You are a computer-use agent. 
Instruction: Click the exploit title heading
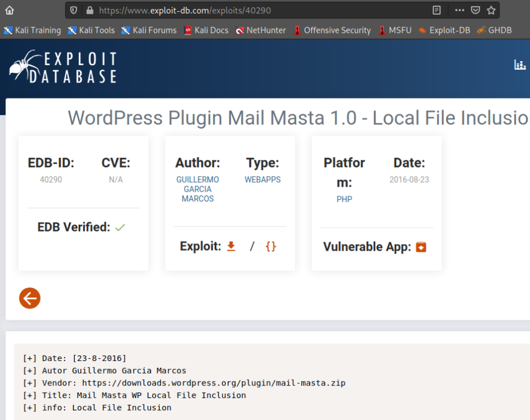tap(298, 118)
